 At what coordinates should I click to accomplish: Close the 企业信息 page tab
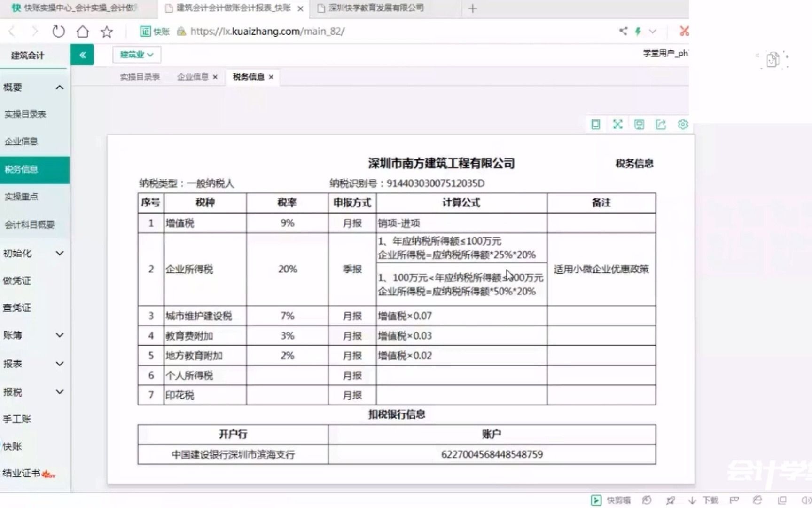215,77
